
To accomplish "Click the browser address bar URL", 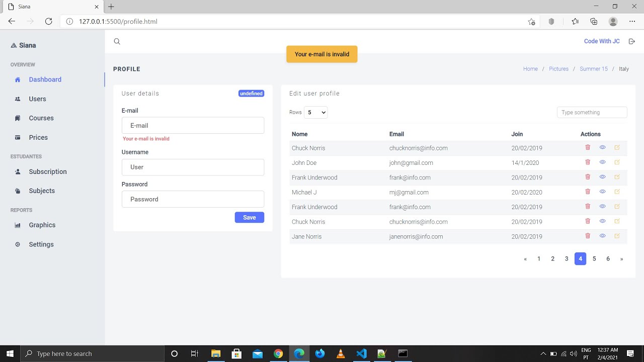I will (x=118, y=22).
